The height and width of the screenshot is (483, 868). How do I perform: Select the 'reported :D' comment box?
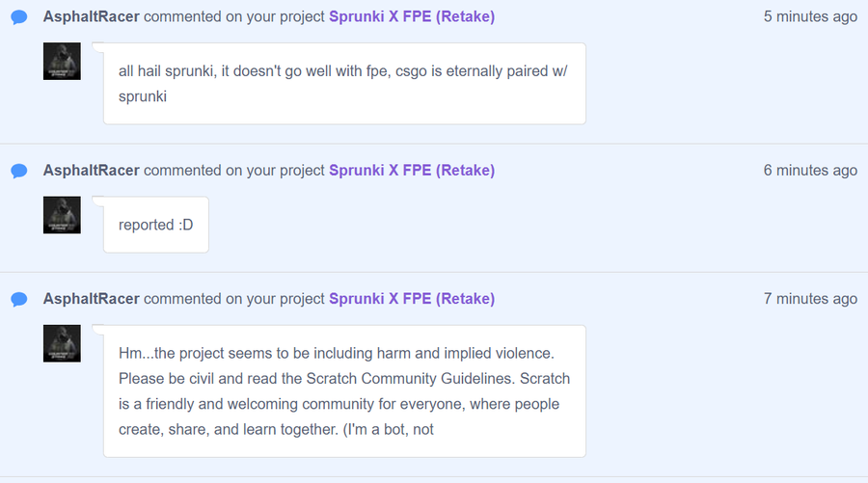[156, 225]
